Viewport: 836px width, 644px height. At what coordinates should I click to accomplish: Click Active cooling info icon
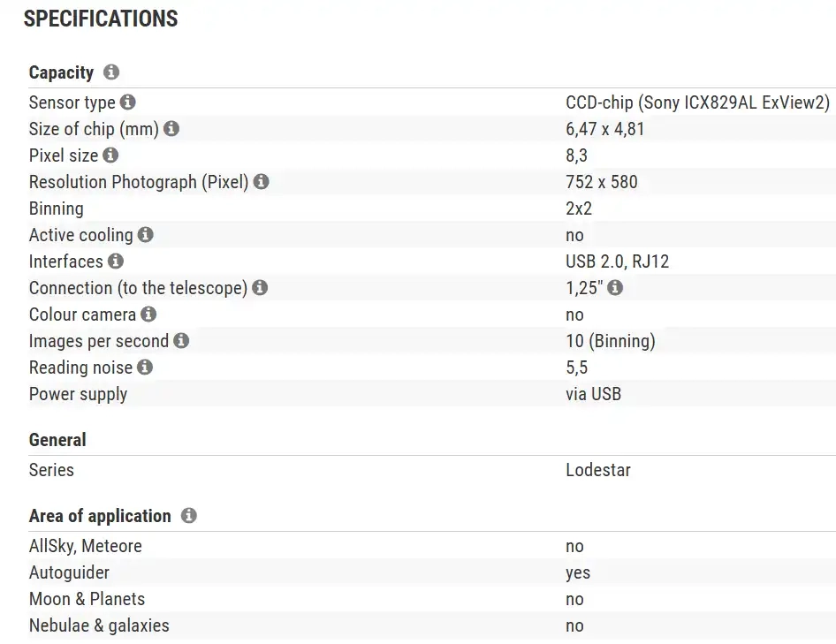[146, 235]
